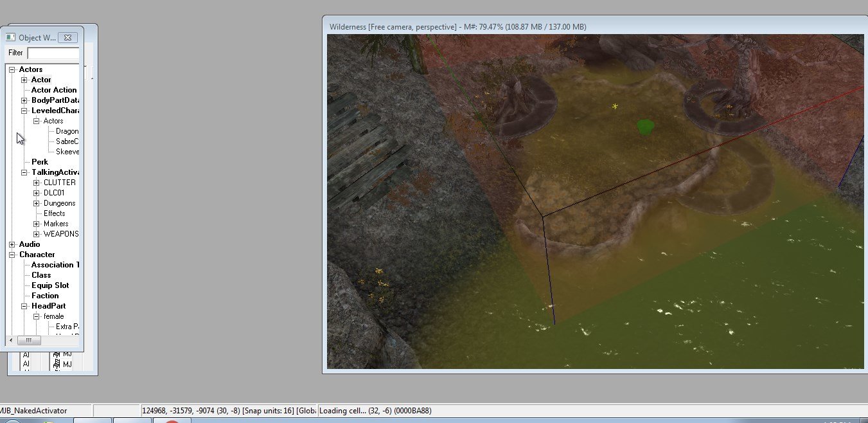Expand the Markers folder
The height and width of the screenshot is (423, 868).
click(x=37, y=224)
